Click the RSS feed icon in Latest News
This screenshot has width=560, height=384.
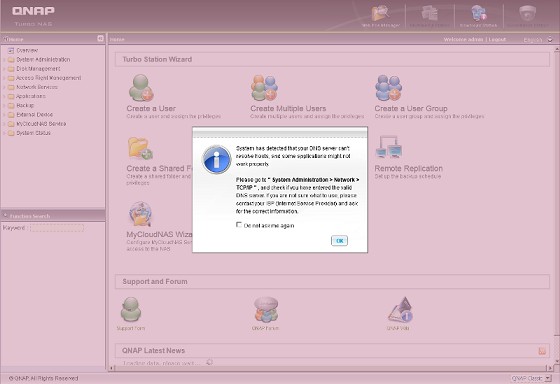[542, 351]
